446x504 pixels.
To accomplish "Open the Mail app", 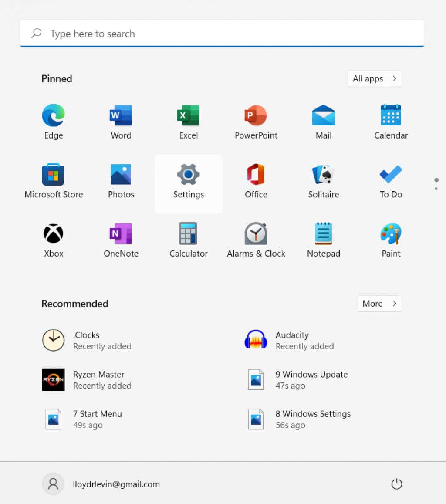I will point(323,122).
